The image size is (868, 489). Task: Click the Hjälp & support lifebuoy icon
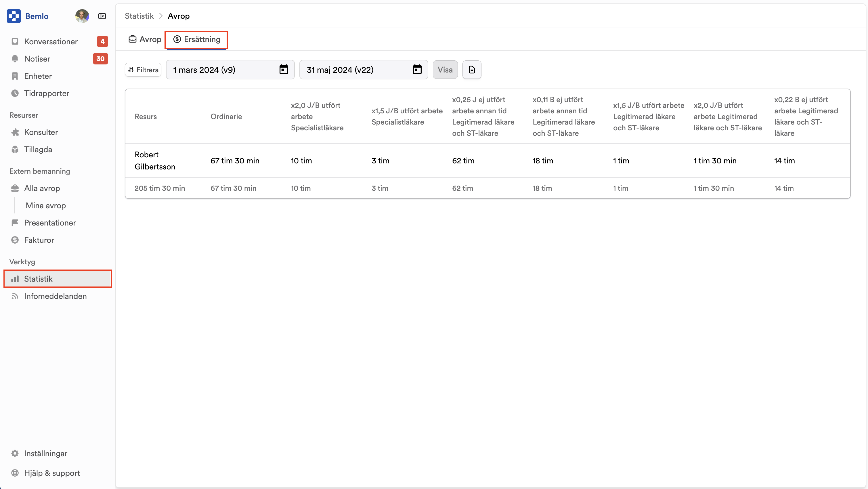(15, 473)
